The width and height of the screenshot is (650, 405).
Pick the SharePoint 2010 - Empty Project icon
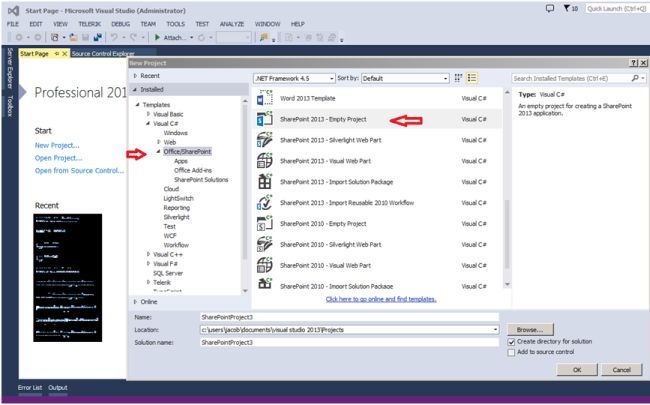tap(264, 223)
